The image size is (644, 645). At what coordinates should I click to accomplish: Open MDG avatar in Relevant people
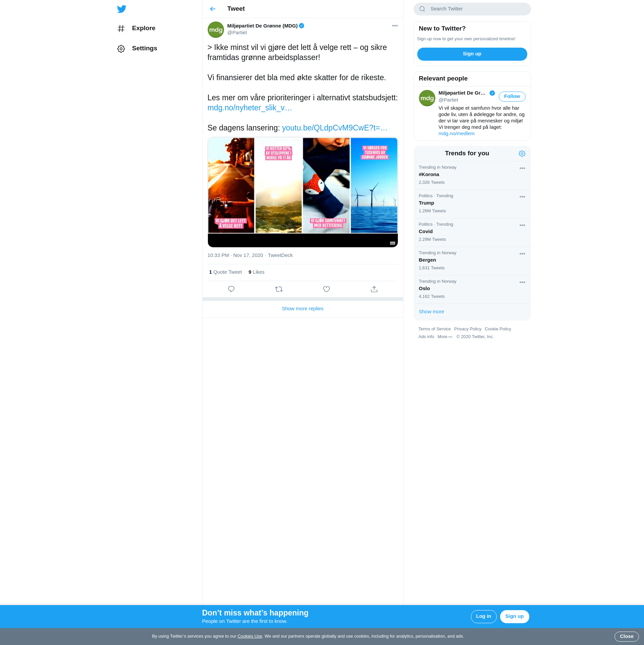coord(427,98)
